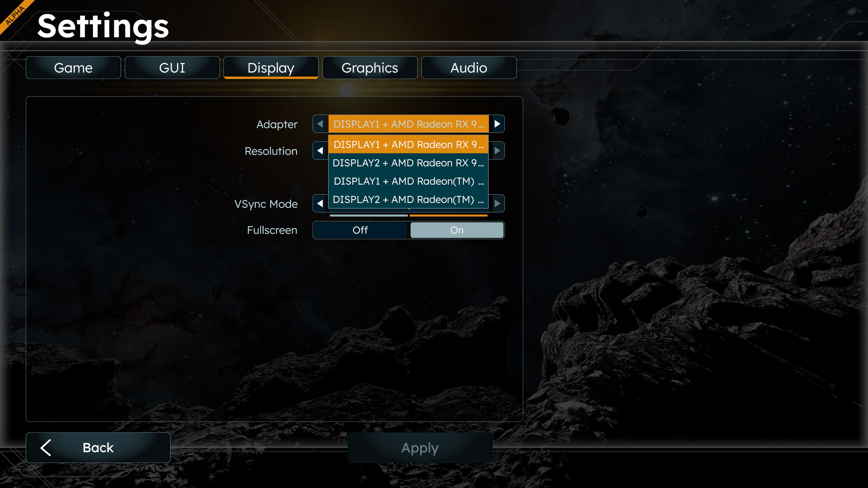Click the Resolution next arrow icon
Viewport: 868px width, 488px height.
pos(497,150)
